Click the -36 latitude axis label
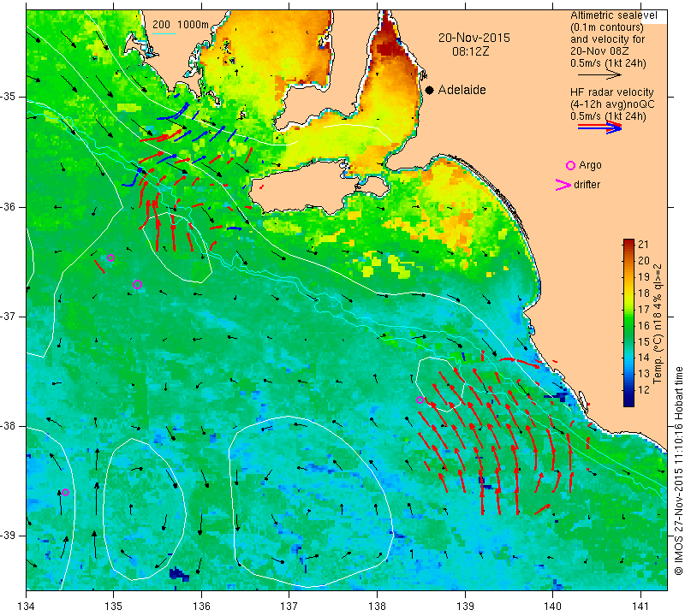This screenshot has width=685, height=616. pyautogui.click(x=9, y=206)
